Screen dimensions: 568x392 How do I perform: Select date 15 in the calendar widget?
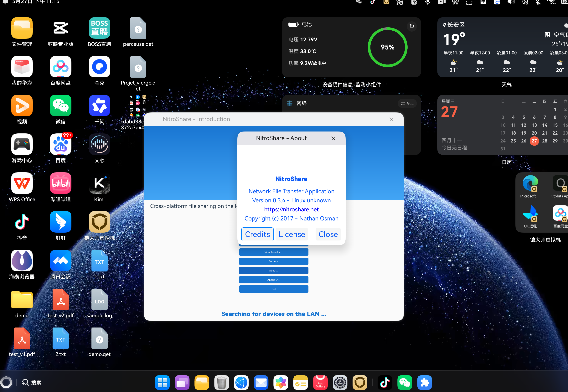tap(555, 125)
